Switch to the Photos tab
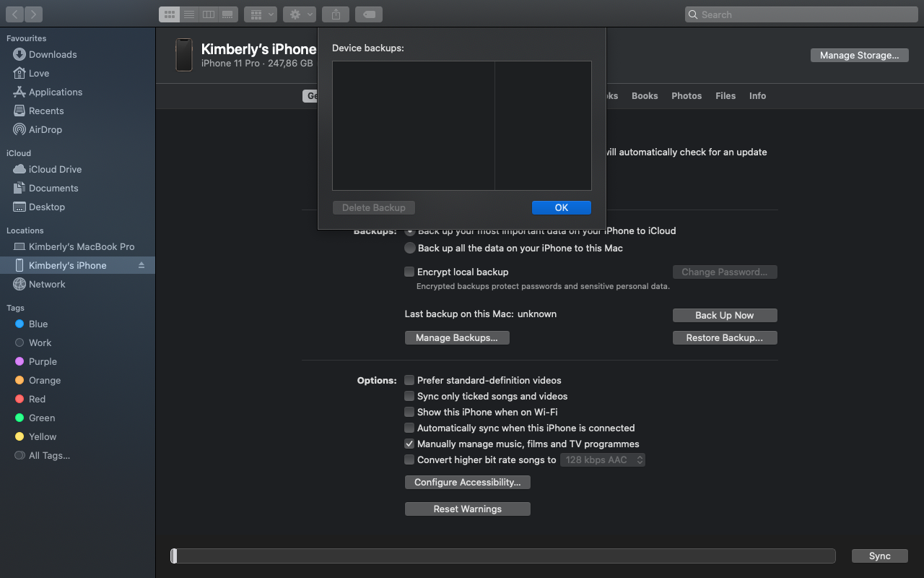Viewport: 924px width, 578px height. [687, 95]
